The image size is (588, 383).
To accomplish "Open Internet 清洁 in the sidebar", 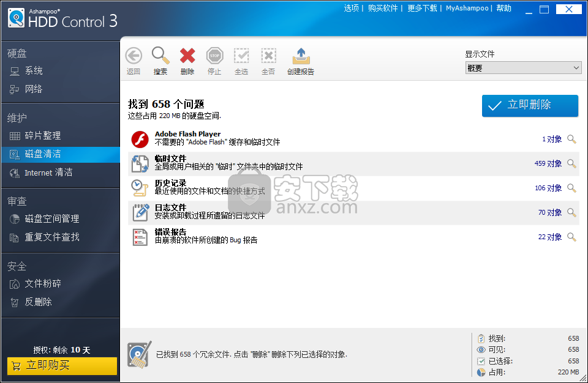I will point(61,173).
